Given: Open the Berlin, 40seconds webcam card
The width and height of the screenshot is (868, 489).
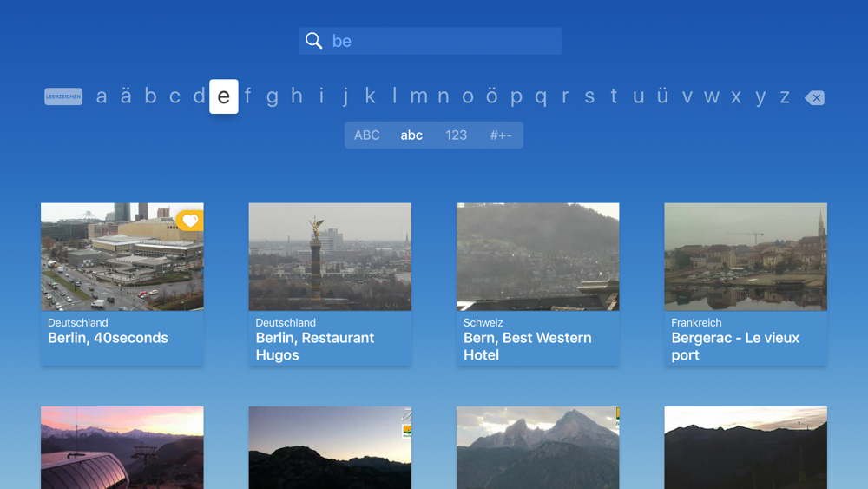Looking at the screenshot, I should click(x=122, y=284).
